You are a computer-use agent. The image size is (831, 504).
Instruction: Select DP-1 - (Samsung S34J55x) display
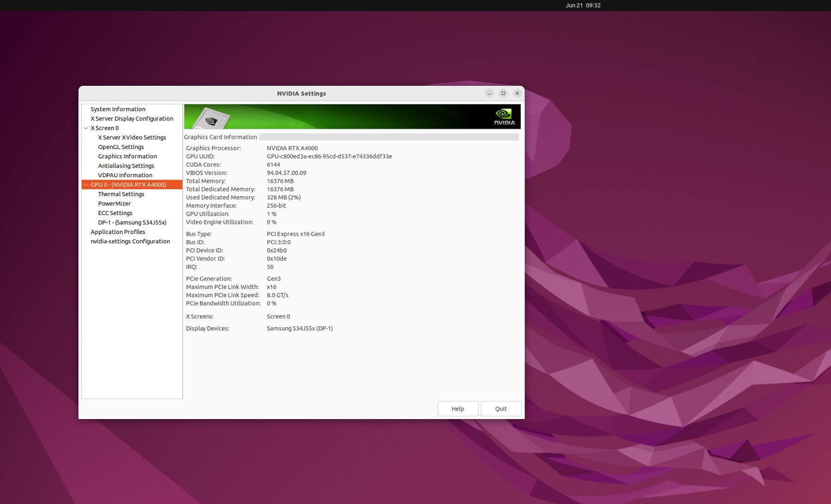132,222
